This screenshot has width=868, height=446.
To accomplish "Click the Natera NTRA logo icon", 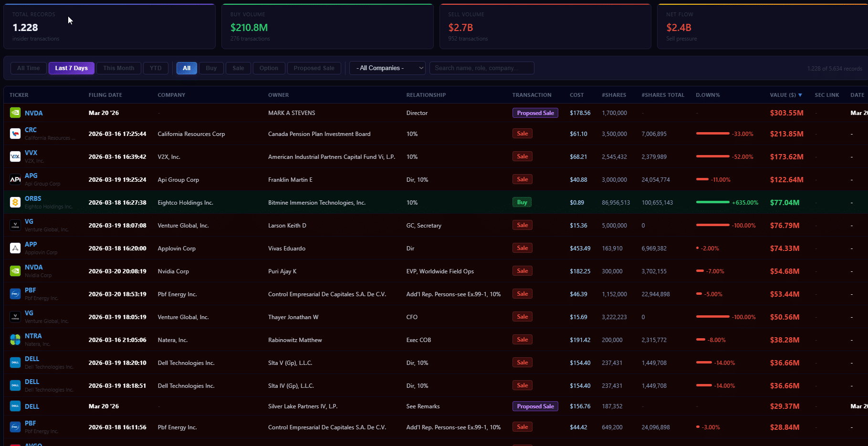I will [15, 340].
